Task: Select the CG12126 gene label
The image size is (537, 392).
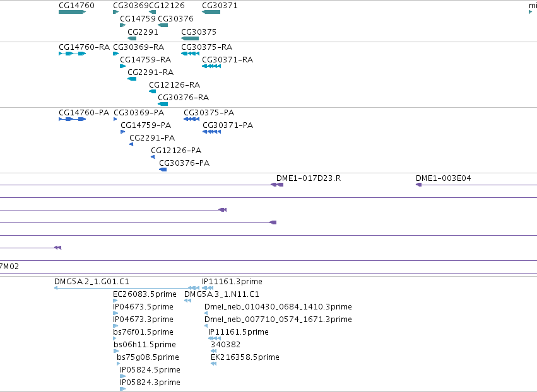Action: [x=167, y=6]
